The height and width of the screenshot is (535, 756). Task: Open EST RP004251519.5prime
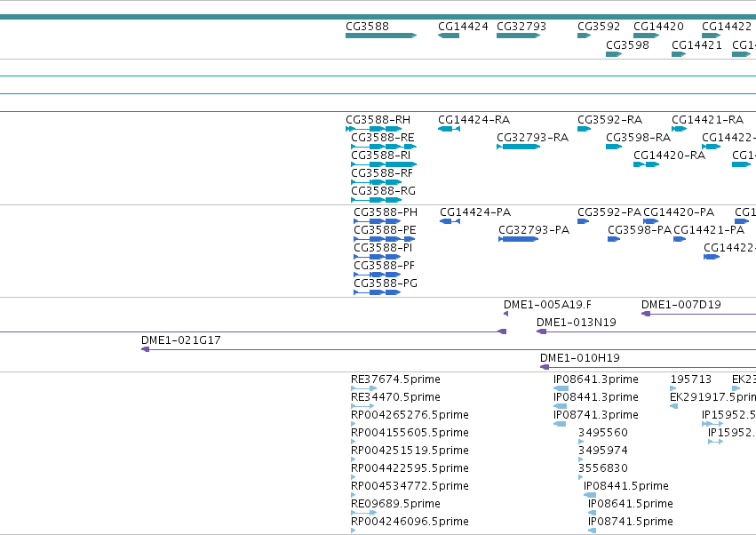point(354,459)
